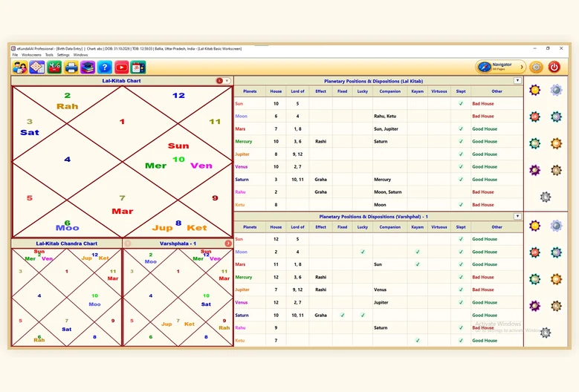Click the Navigator All Pages button
Image resolution: width=579 pixels, height=392 pixels.
500,67
